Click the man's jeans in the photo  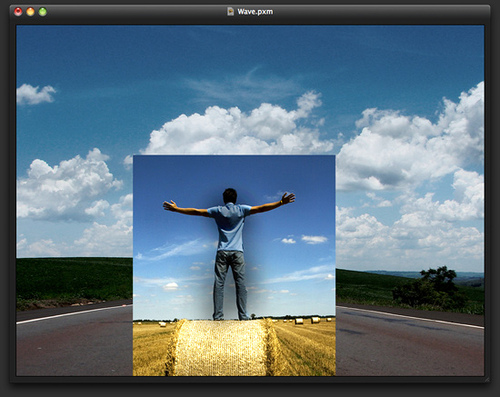[231, 285]
